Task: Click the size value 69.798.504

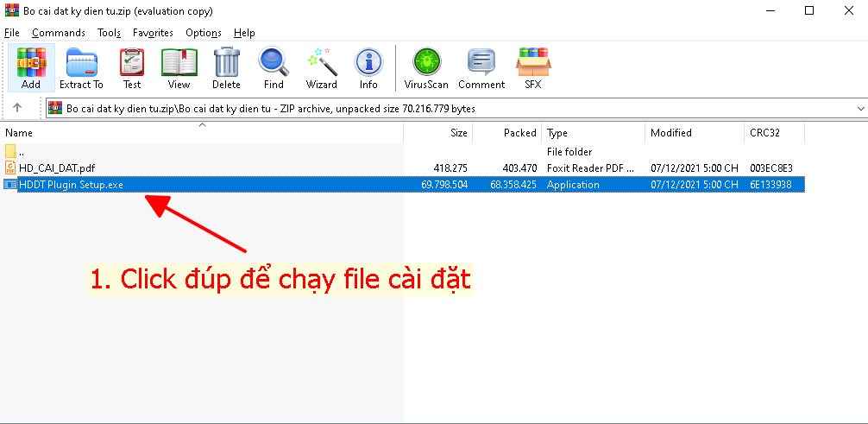Action: [x=444, y=185]
